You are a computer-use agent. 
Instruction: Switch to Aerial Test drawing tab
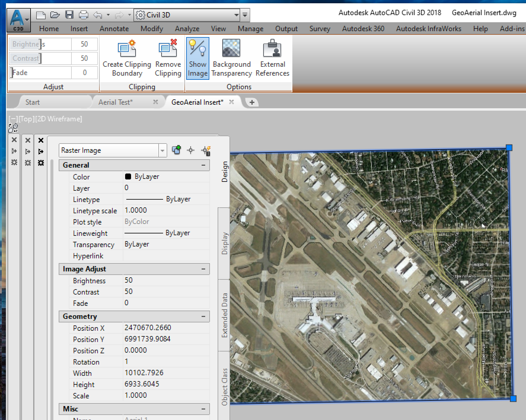tap(116, 102)
